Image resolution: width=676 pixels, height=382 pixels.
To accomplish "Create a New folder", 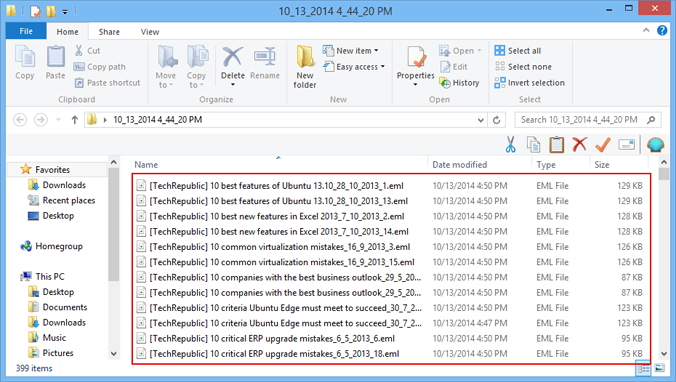I will click(x=305, y=67).
